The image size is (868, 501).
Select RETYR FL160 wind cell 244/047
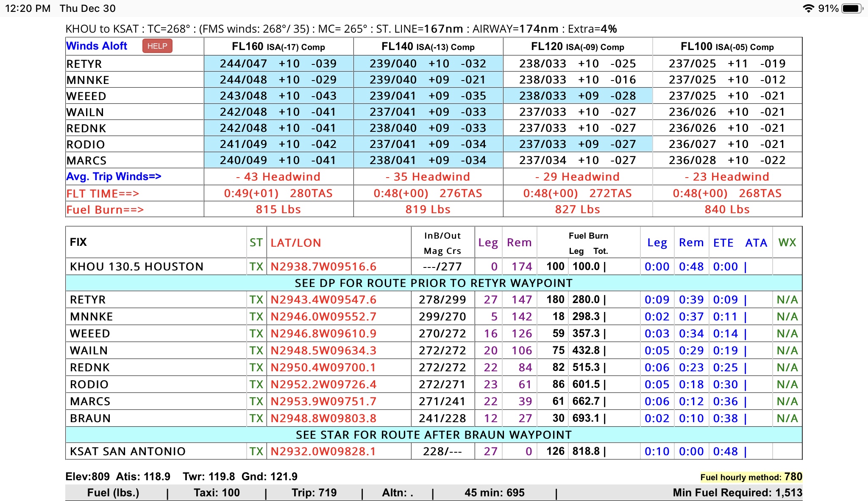278,64
